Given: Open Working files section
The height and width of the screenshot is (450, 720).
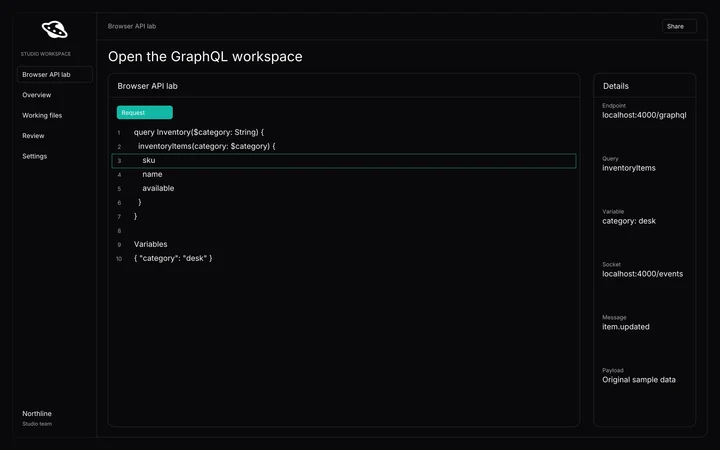Looking at the screenshot, I should (x=42, y=115).
